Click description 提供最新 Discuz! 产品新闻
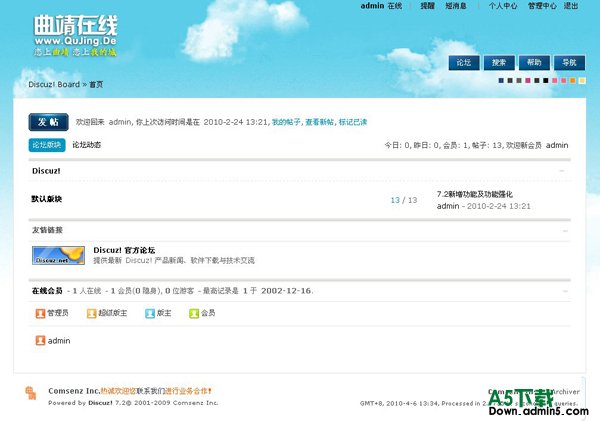Viewport: 600px width, 421px height. click(x=174, y=261)
